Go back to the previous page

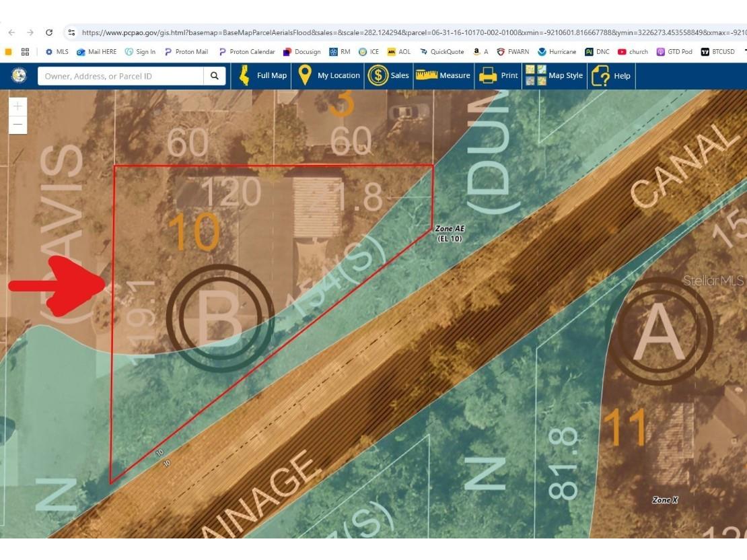point(11,32)
